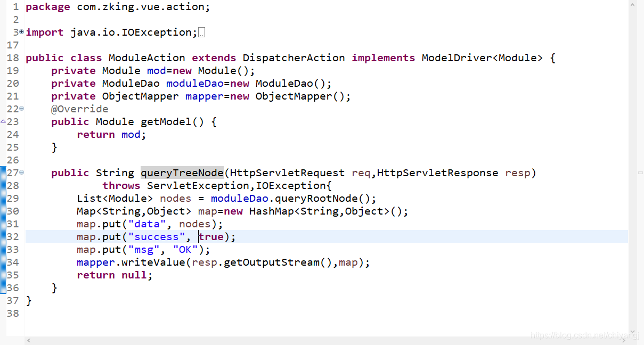Click java.io.IOException in the import line
The width and height of the screenshot is (644, 345).
(x=131, y=32)
